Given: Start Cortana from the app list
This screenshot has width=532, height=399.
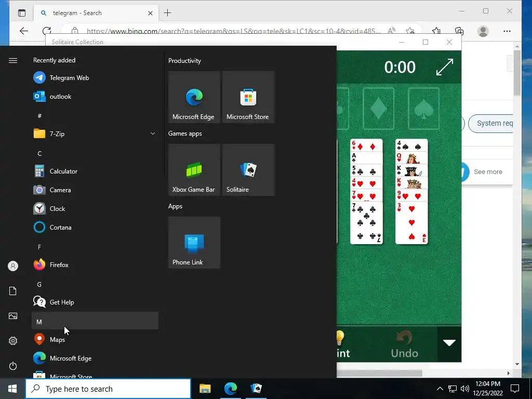Looking at the screenshot, I should coord(95,228).
